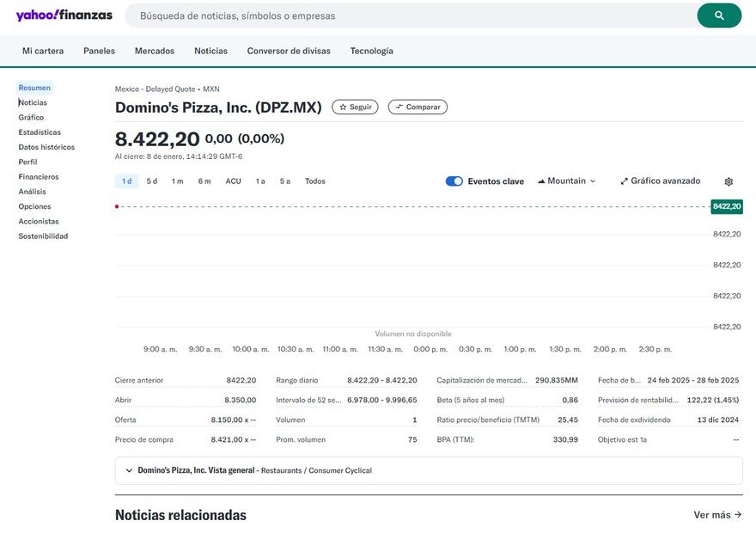Choose the 1 a chart range
This screenshot has height=533, width=756.
pyautogui.click(x=260, y=181)
